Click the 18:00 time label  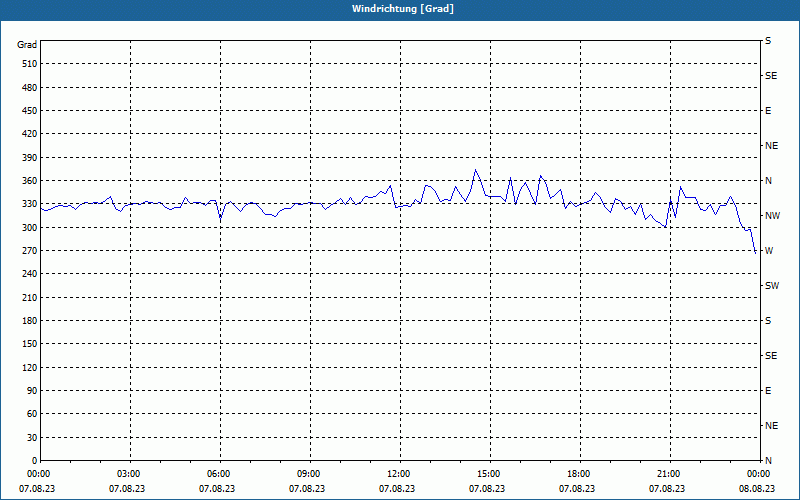tap(579, 474)
